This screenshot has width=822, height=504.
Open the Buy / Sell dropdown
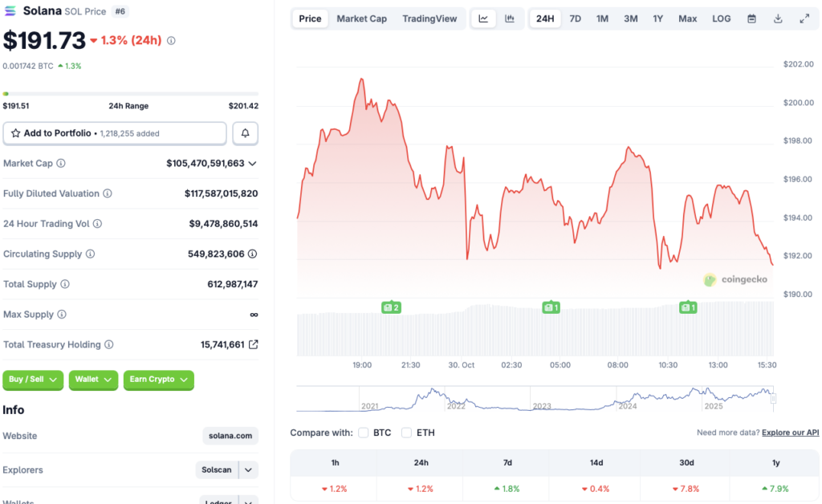[x=32, y=380]
